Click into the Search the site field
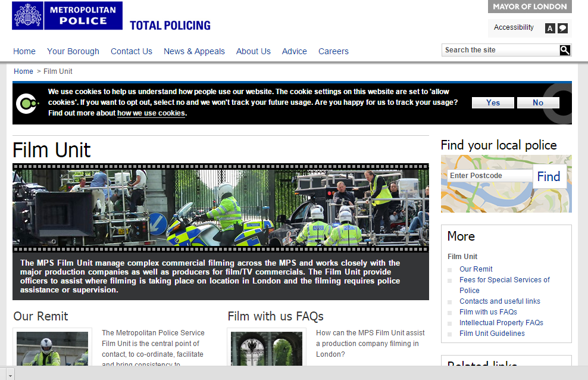The width and height of the screenshot is (588, 380). coord(500,50)
